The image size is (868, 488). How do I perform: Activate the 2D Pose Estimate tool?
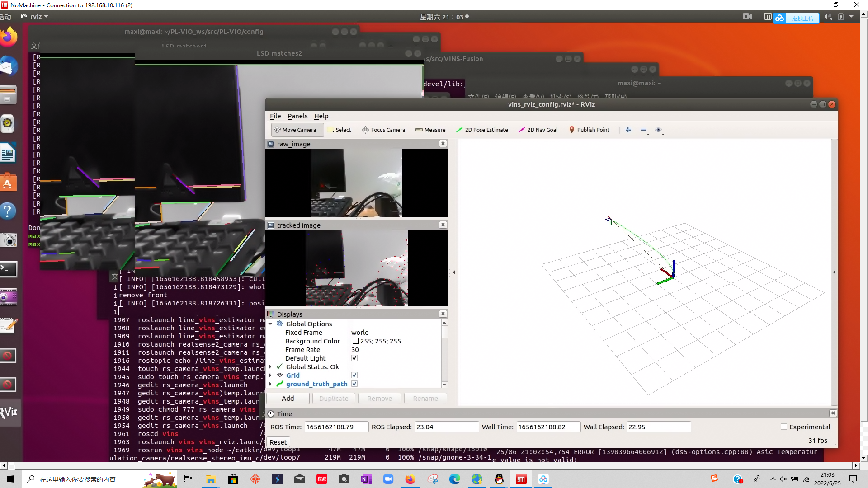pyautogui.click(x=482, y=130)
